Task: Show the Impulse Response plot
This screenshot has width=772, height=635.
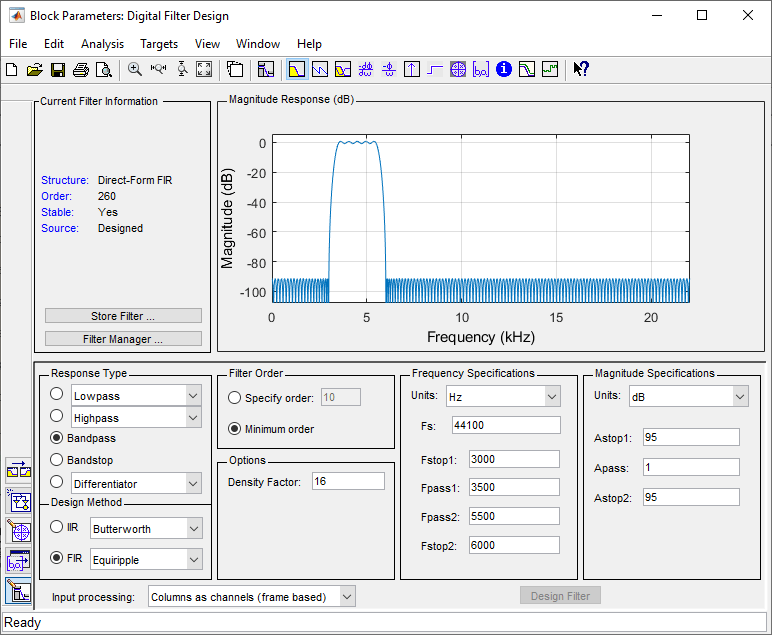Action: (412, 70)
